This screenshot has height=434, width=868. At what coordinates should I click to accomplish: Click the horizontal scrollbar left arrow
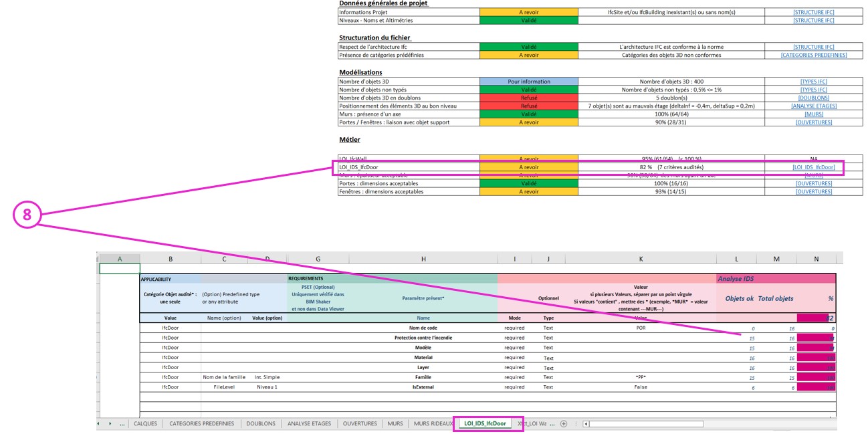coord(586,423)
